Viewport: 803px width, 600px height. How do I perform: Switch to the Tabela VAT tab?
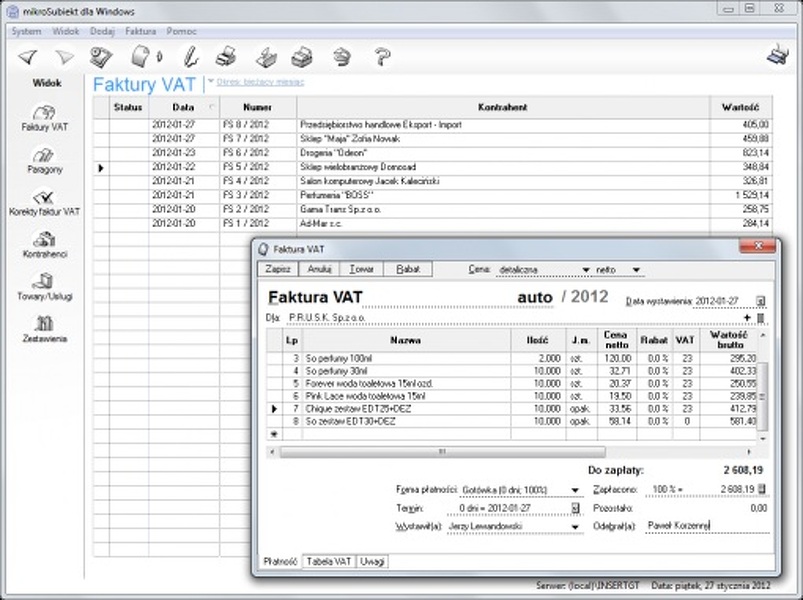click(329, 561)
